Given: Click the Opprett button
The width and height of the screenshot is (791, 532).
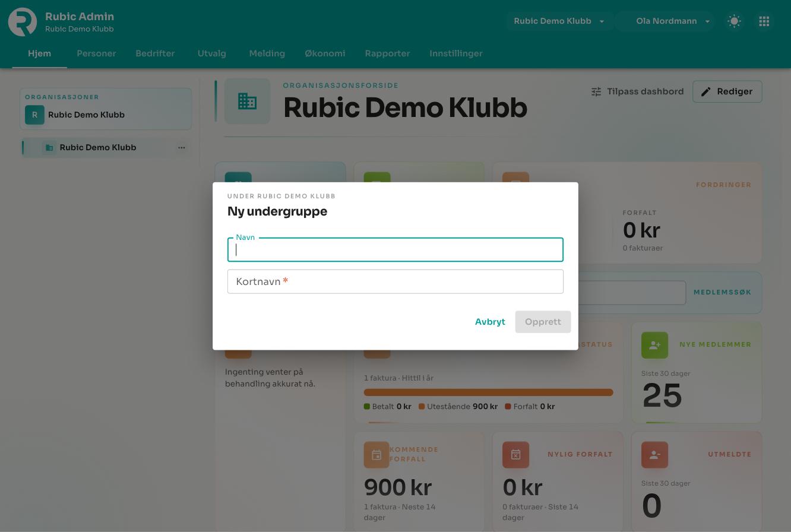Looking at the screenshot, I should click(x=543, y=322).
